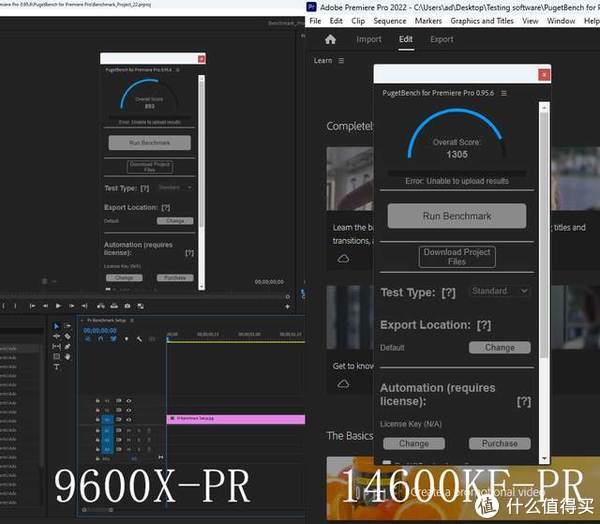Select the Track Select Forward tool
This screenshot has height=524, width=600.
[x=68, y=326]
